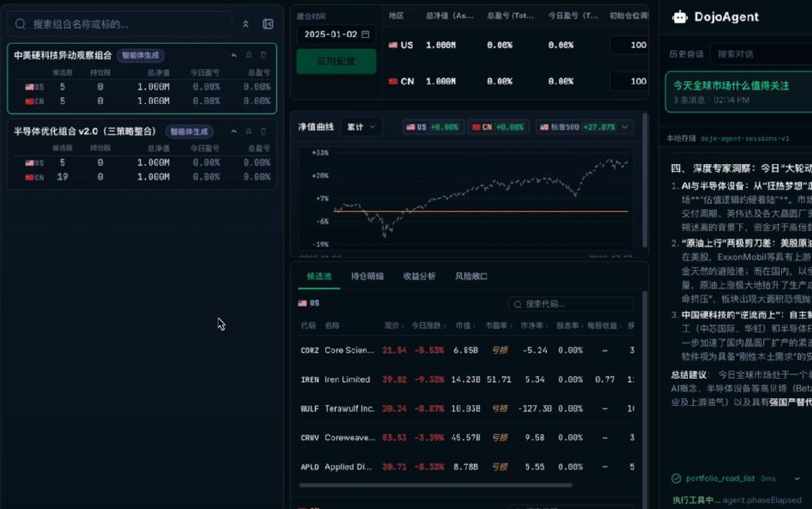Image resolution: width=812 pixels, height=509 pixels.
Task: Click the US flag region header in 候选池
Action: click(x=309, y=303)
